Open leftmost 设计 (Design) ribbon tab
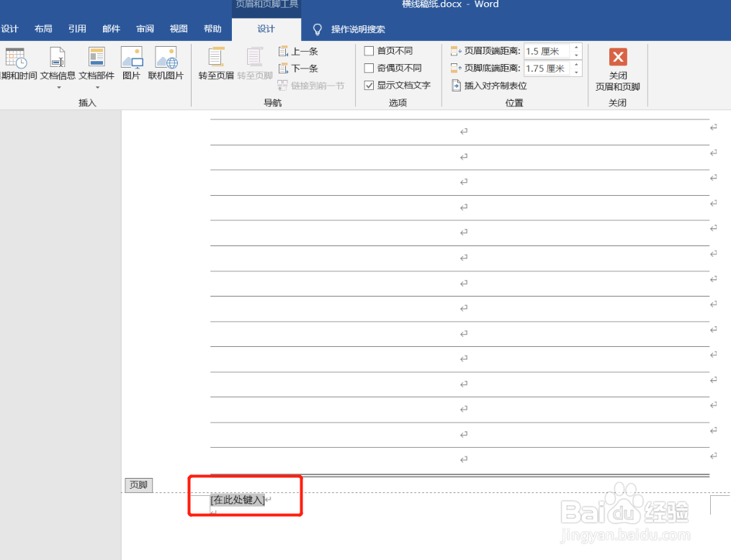731x560 pixels. pos(9,29)
